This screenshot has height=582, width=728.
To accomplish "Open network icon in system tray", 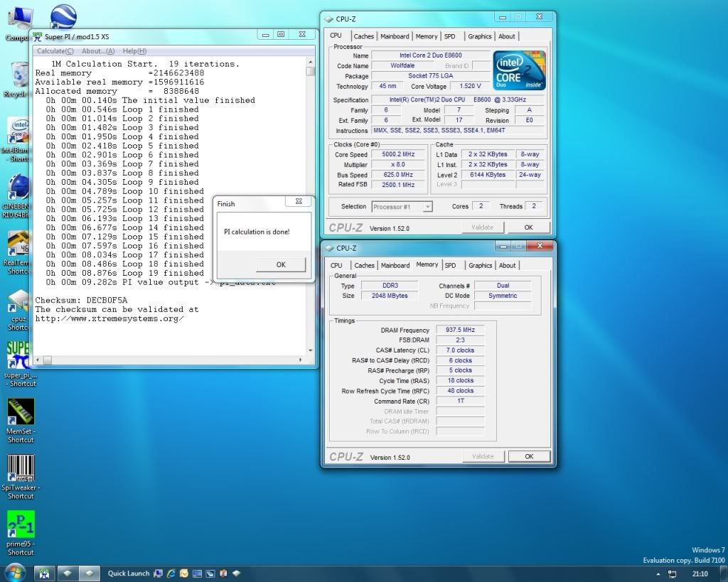I will pos(672,574).
